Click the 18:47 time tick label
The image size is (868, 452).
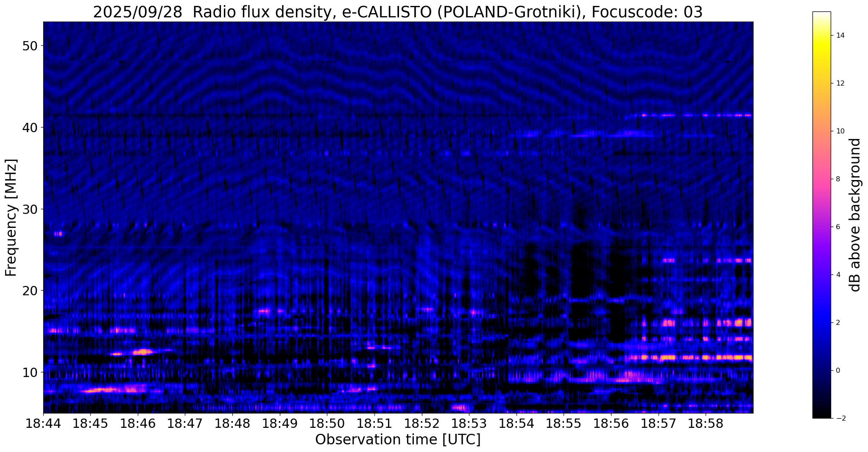185,423
